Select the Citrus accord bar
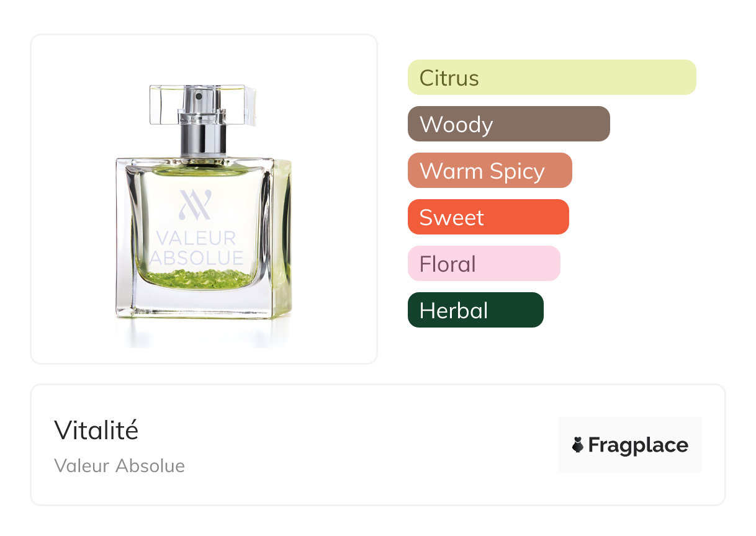This screenshot has height=536, width=756. [x=552, y=78]
